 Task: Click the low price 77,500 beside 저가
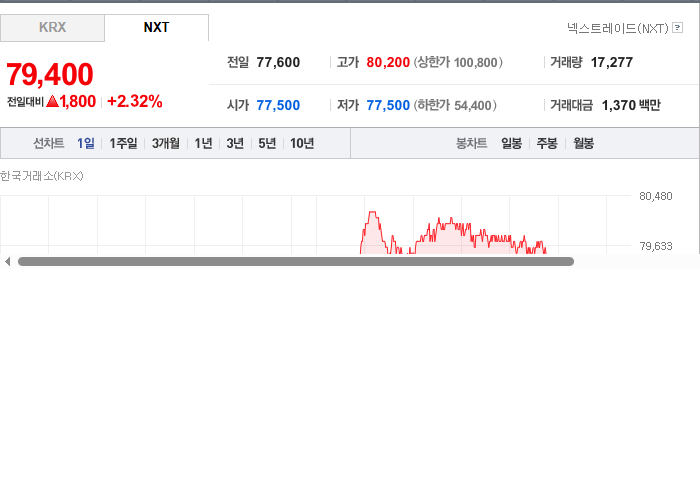(388, 105)
